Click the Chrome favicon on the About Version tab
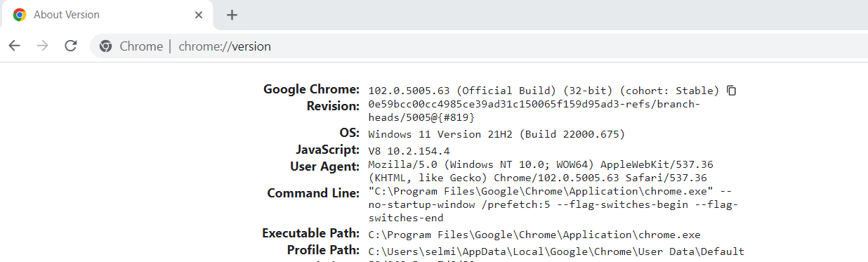 [20, 15]
